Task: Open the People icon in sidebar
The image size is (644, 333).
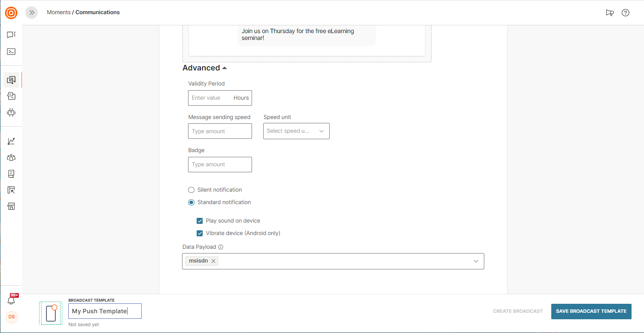Action: click(11, 158)
